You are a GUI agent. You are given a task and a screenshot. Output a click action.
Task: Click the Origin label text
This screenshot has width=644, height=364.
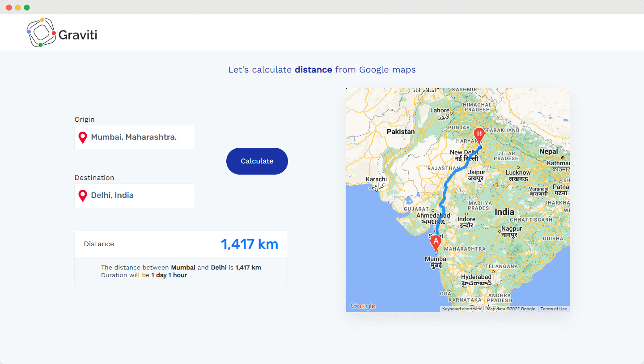pos(85,120)
